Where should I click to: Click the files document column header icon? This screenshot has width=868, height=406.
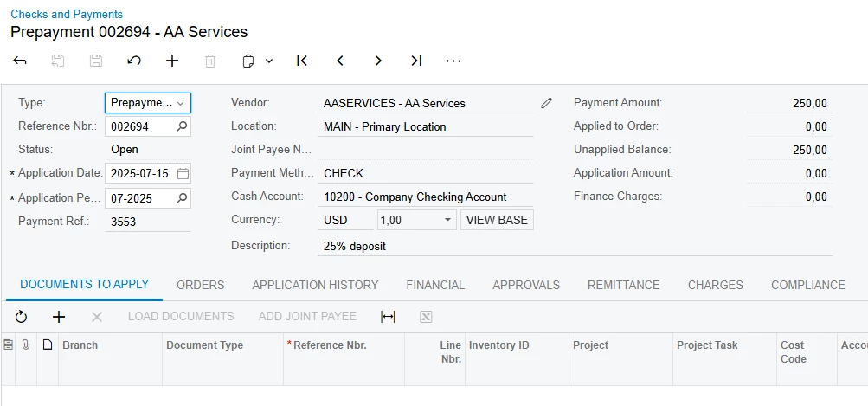point(48,345)
